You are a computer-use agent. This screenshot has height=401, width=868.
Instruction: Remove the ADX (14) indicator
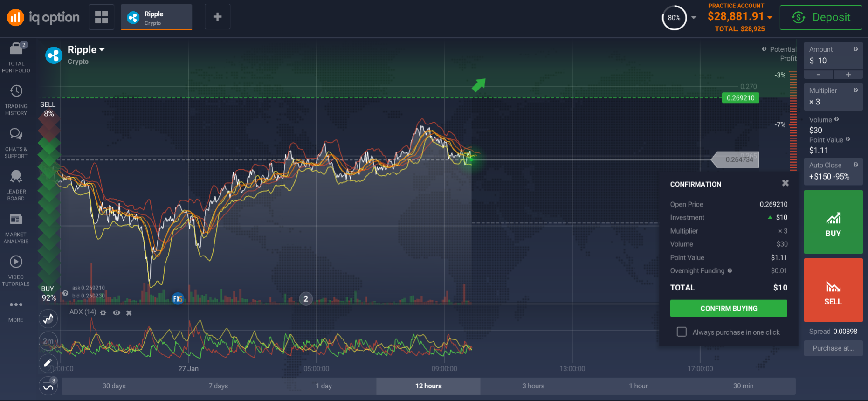tap(129, 313)
